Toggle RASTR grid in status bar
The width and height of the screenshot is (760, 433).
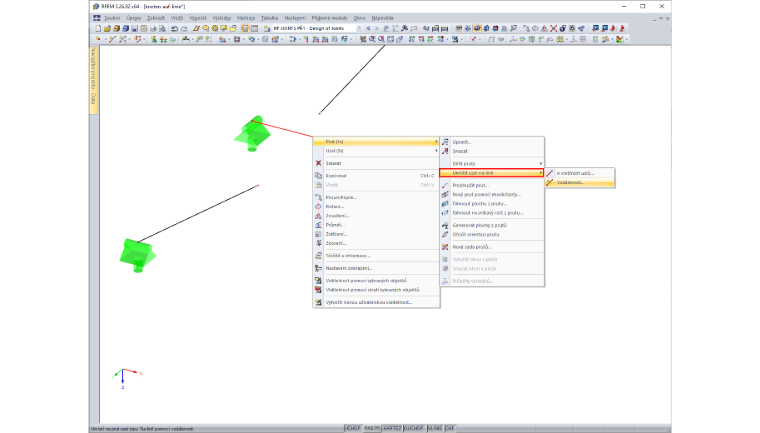372,428
